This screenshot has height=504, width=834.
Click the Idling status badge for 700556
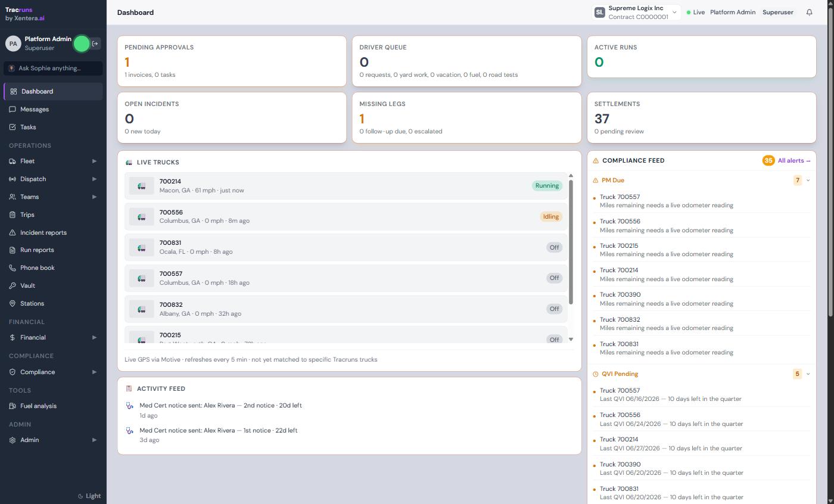551,217
